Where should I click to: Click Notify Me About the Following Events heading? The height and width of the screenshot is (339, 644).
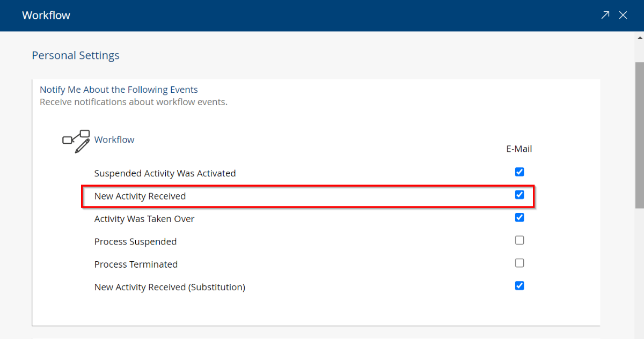[119, 90]
